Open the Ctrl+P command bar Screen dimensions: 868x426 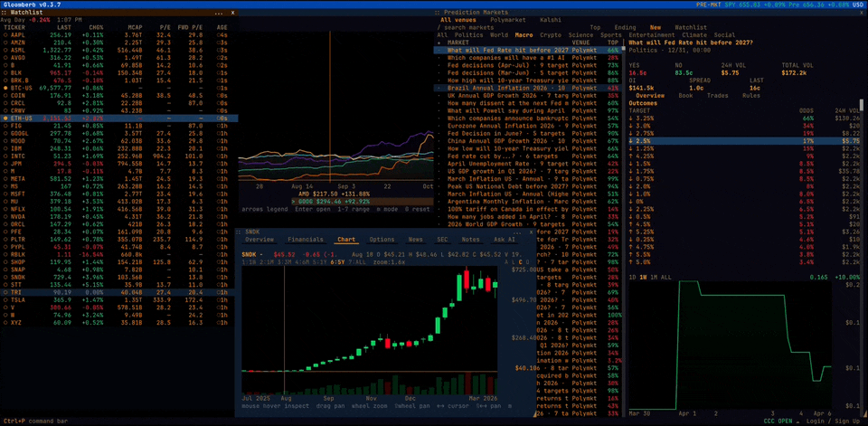36,421
